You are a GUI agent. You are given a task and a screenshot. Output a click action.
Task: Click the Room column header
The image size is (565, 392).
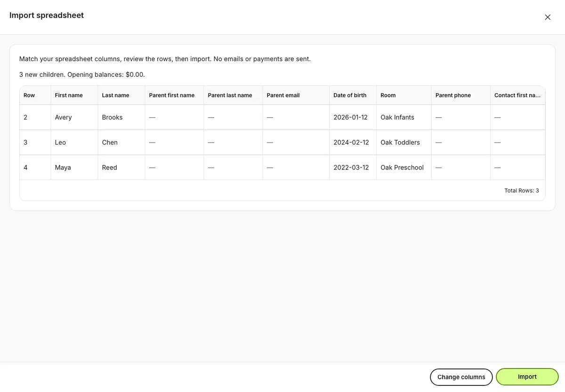[x=404, y=95]
